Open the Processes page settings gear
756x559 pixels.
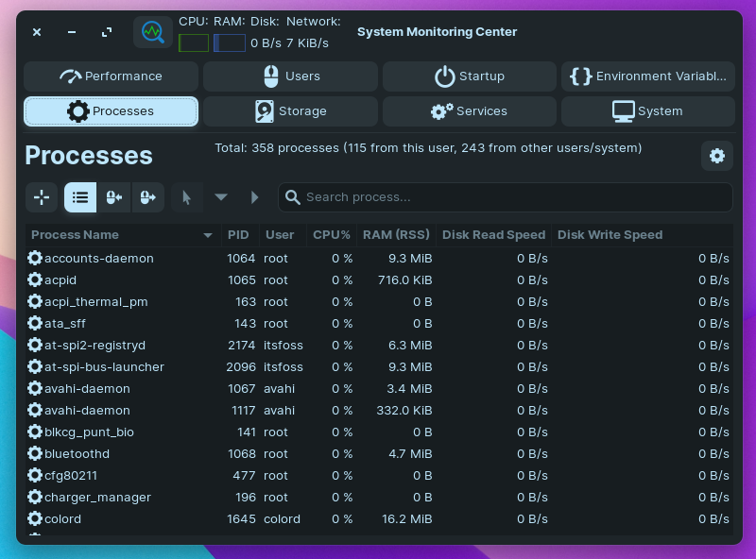(x=717, y=156)
